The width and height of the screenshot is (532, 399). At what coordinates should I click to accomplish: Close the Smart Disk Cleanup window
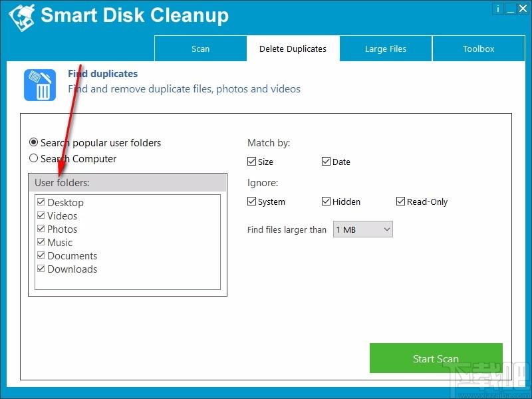click(x=523, y=9)
